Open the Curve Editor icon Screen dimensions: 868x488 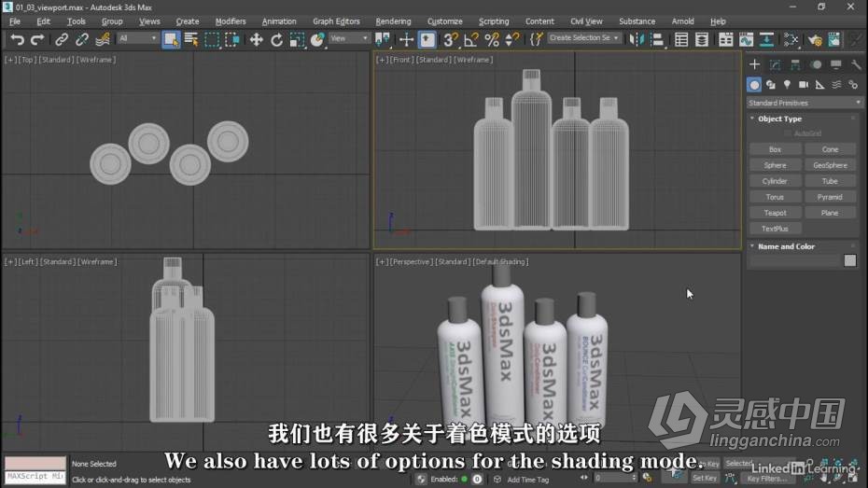[747, 39]
